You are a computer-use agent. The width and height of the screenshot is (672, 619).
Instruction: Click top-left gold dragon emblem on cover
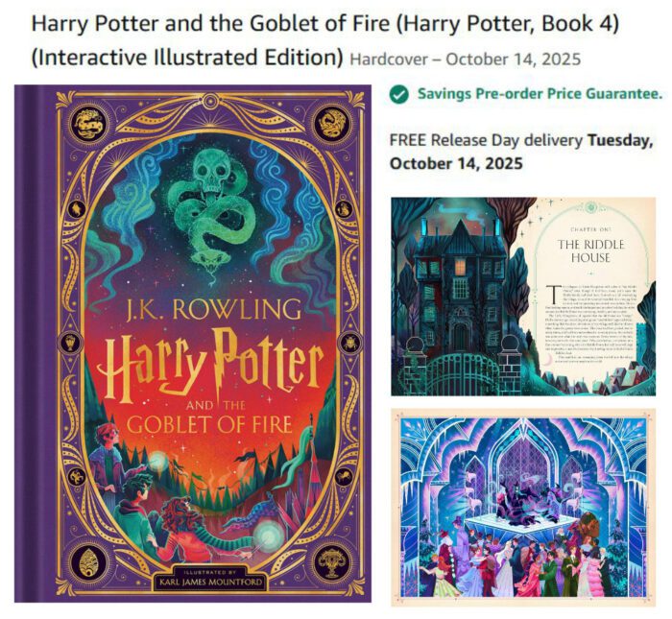[89, 123]
